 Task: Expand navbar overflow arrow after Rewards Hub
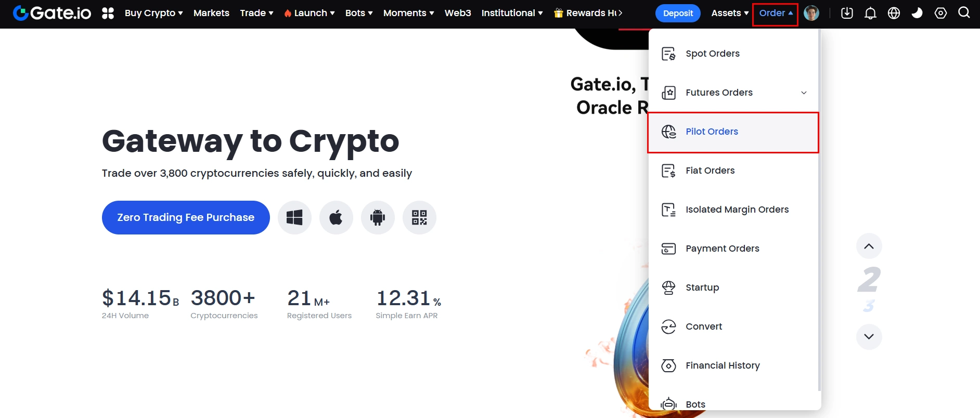(x=620, y=13)
